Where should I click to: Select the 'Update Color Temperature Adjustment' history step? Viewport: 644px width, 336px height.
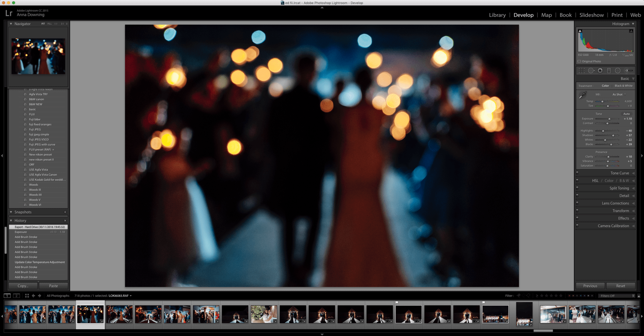click(40, 262)
